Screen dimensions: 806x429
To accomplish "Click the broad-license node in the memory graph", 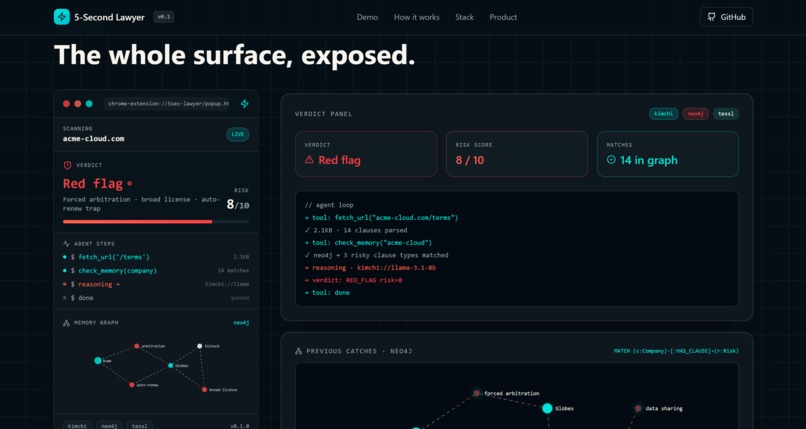I will pyautogui.click(x=205, y=390).
